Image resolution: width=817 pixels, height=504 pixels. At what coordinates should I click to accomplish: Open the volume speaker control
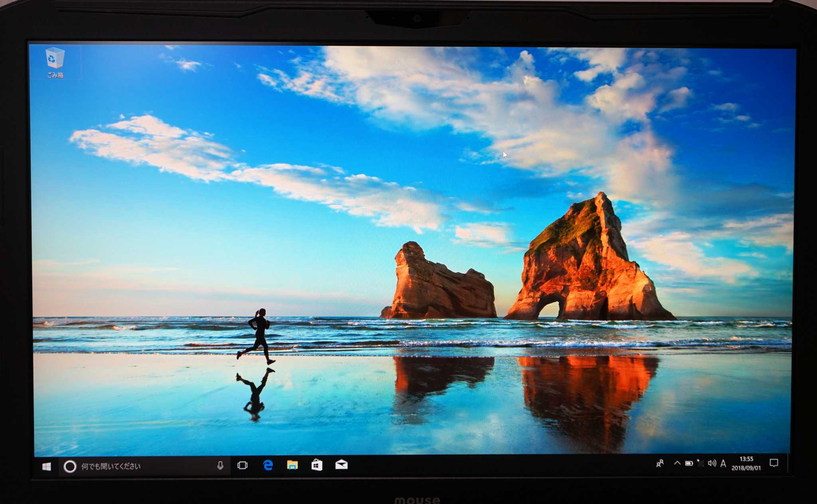[x=712, y=463]
